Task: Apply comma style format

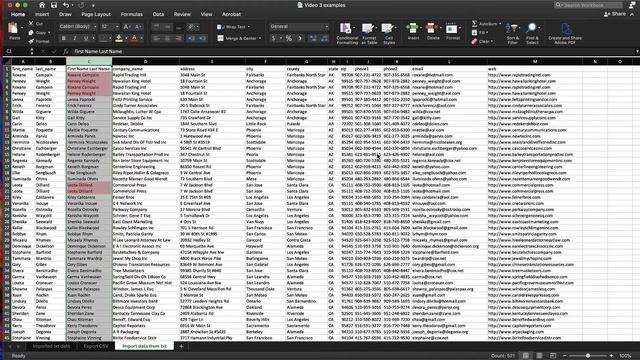Action: pyautogui.click(x=300, y=38)
